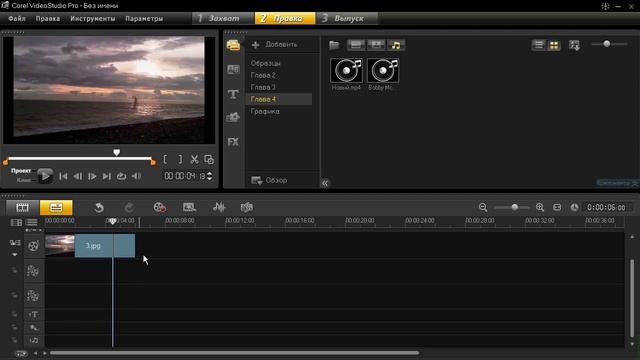Viewport: 640px width, 360px height.
Task: Toggle show photos in library
Action: pos(376,45)
